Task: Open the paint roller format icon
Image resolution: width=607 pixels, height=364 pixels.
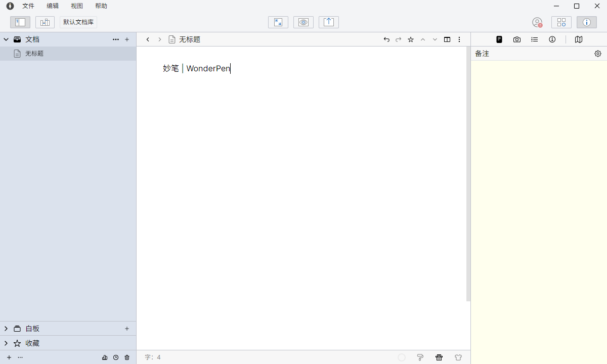Action: (420, 357)
